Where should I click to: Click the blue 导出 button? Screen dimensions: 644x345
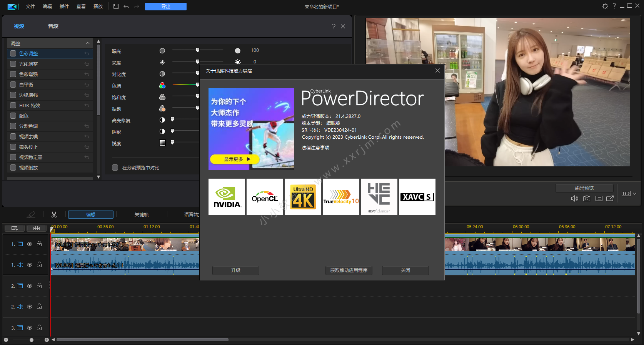coord(166,7)
